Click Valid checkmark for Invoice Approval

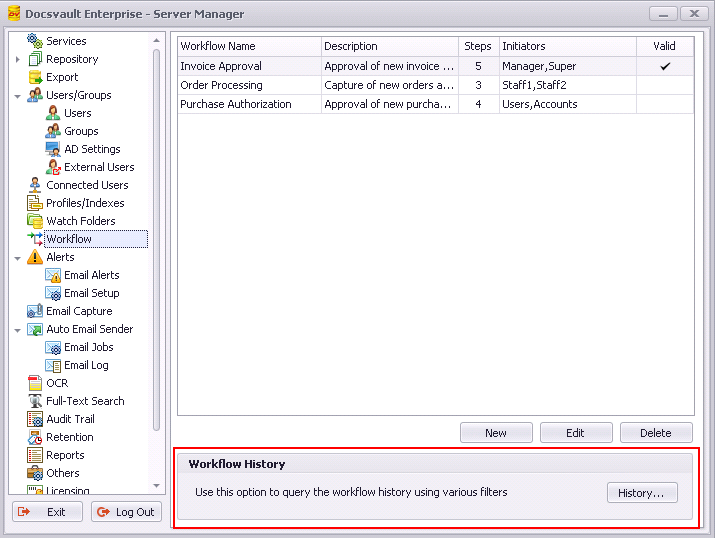[x=665, y=66]
